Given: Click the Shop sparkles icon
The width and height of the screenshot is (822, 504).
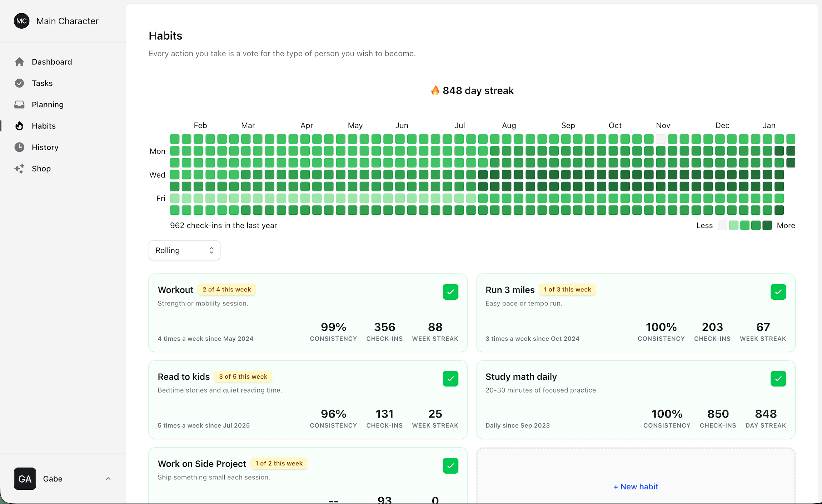Looking at the screenshot, I should (x=19, y=169).
